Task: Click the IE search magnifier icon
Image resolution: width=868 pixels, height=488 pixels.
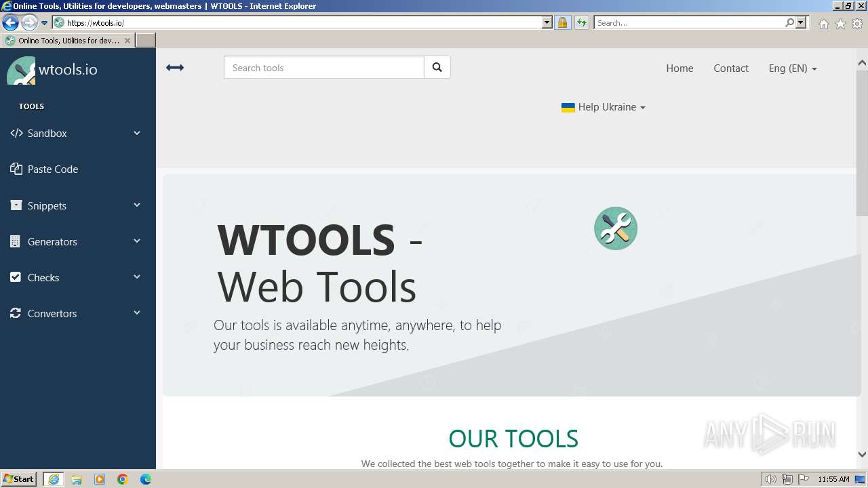Action: coord(789,22)
